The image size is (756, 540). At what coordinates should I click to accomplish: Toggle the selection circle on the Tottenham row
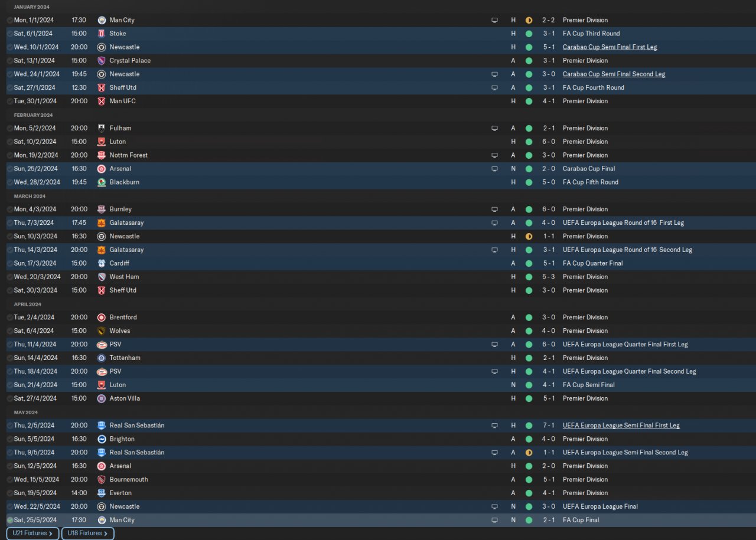10,358
